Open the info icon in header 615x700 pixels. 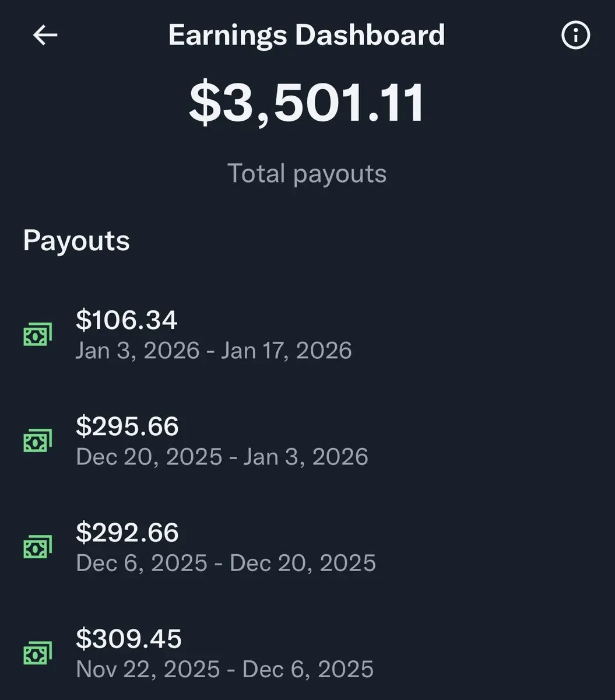575,36
